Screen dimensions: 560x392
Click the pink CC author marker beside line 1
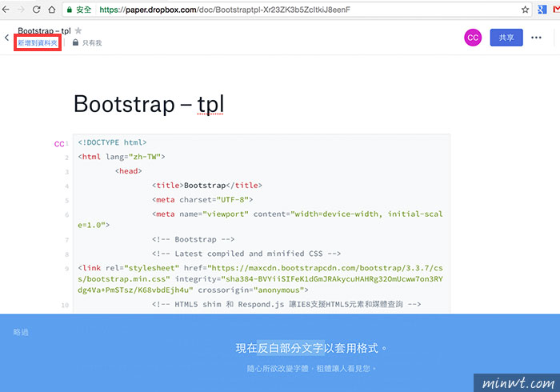coord(59,144)
